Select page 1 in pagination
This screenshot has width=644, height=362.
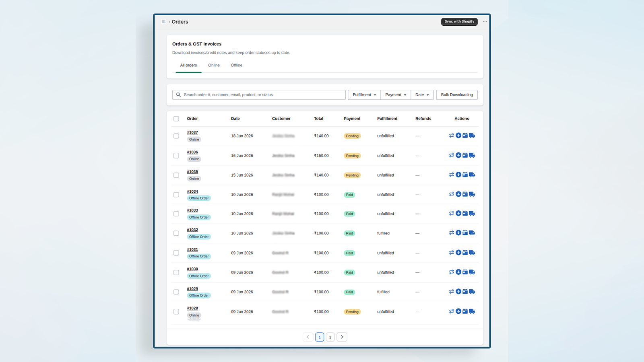tap(320, 337)
